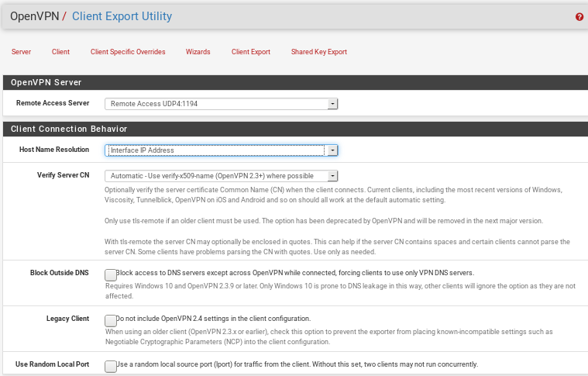Image resolution: width=588 pixels, height=376 pixels.
Task: Go to the Wizards tab
Action: [198, 52]
